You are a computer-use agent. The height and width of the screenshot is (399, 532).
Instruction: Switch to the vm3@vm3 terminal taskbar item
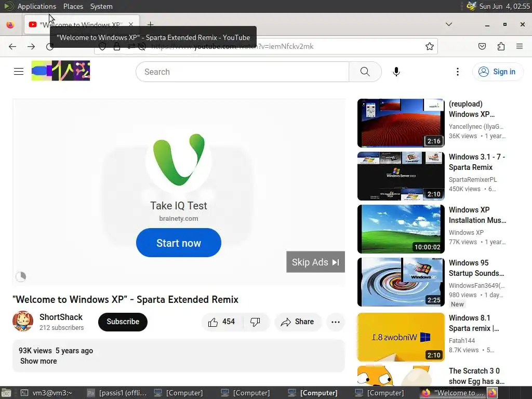(47, 393)
